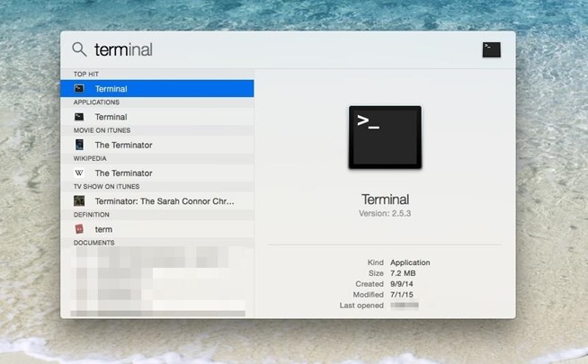Click the large Terminal app icon in preview
588x364 pixels.
[x=385, y=137]
